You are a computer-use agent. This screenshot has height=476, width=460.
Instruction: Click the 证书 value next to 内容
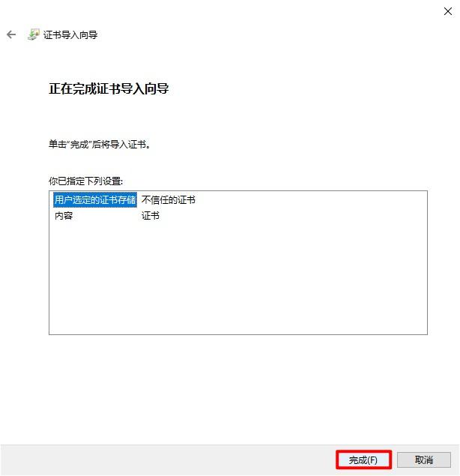[x=151, y=216]
